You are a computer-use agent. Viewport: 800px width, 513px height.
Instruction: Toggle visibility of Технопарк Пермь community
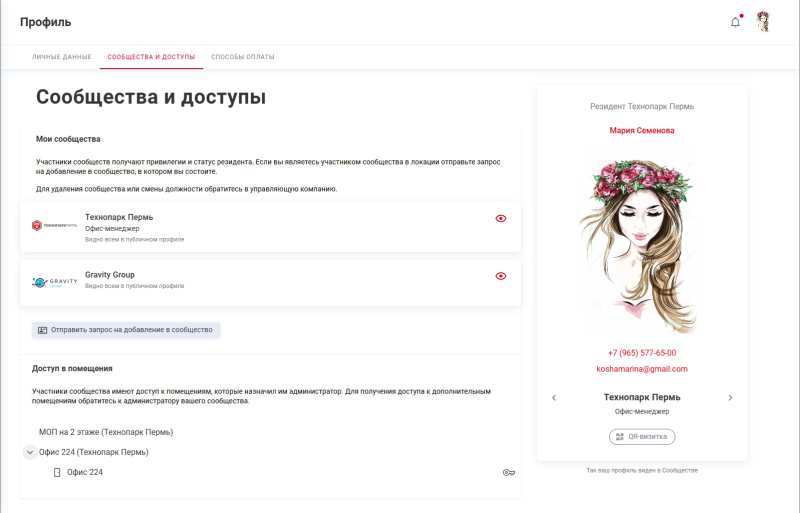[501, 218]
